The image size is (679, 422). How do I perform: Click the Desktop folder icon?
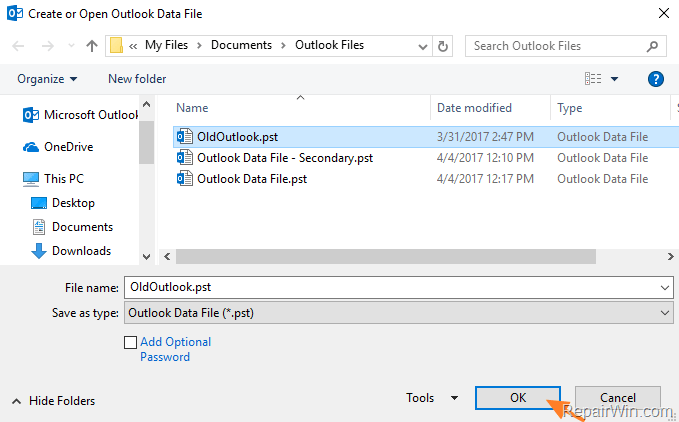[39, 203]
